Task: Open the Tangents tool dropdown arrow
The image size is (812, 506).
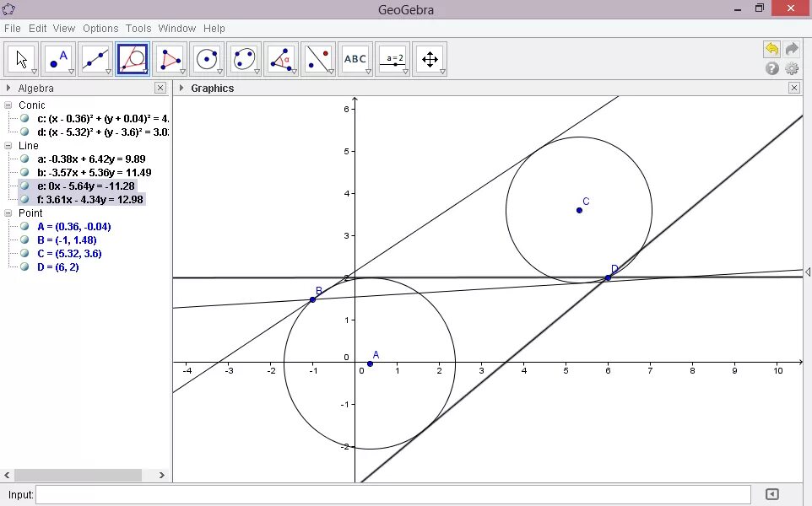Action: [145, 72]
